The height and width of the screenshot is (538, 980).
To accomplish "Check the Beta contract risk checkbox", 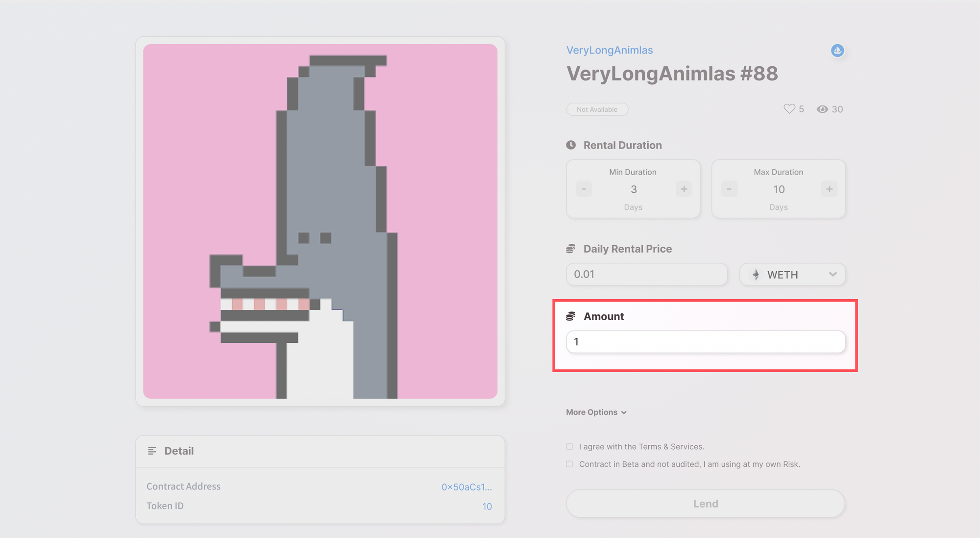I will tap(569, 464).
